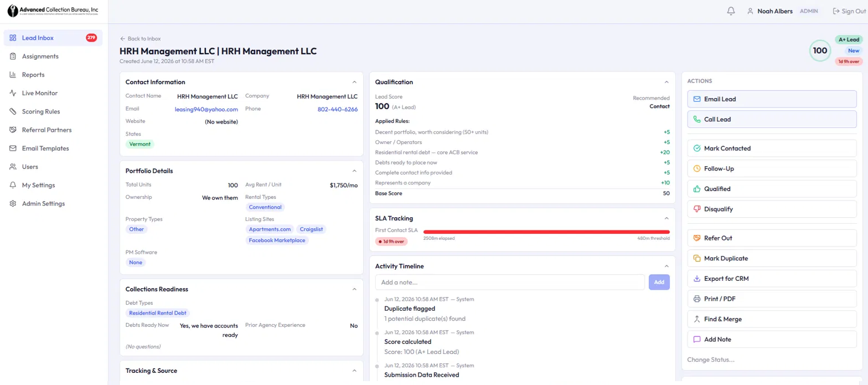
Task: Click the Sign Out arrow icon
Action: tap(836, 11)
